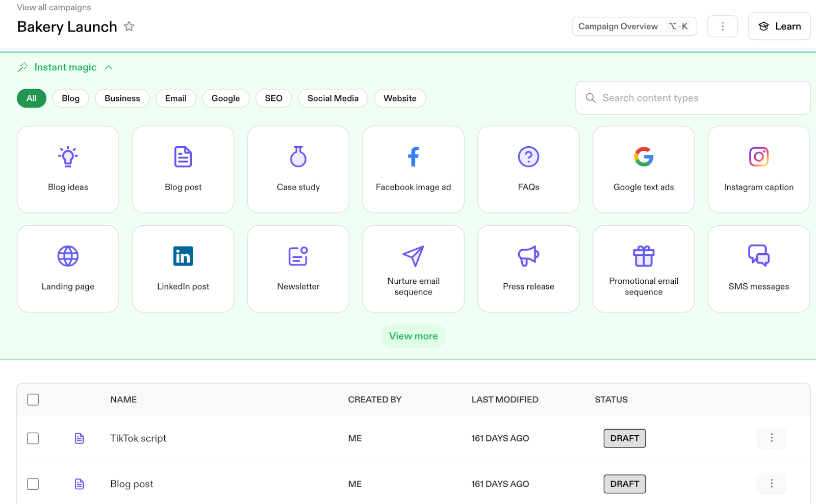
Task: Click the Case study flask card
Action: [x=298, y=169]
